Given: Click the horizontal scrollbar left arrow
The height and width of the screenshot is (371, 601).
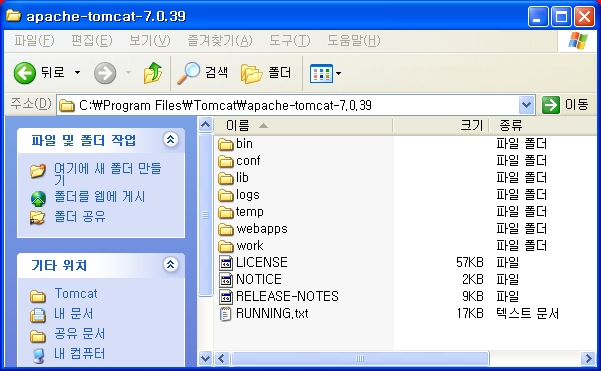Looking at the screenshot, I should [x=222, y=359].
